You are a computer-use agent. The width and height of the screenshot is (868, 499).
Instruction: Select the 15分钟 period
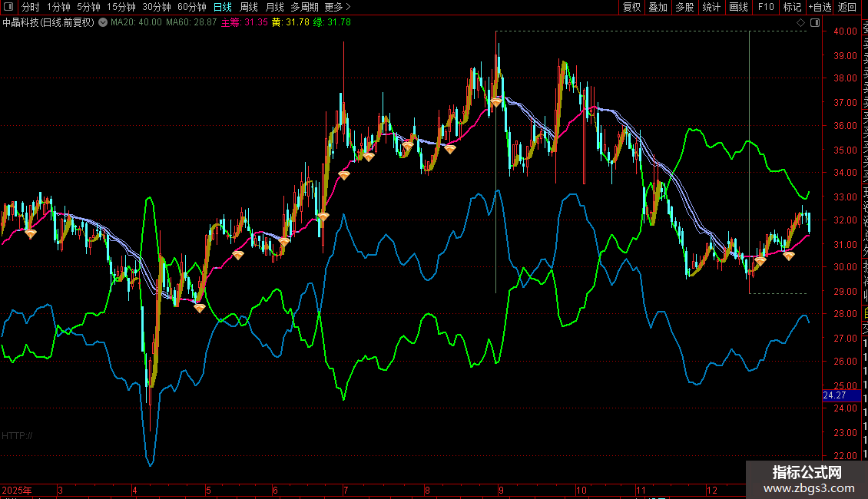point(121,7)
